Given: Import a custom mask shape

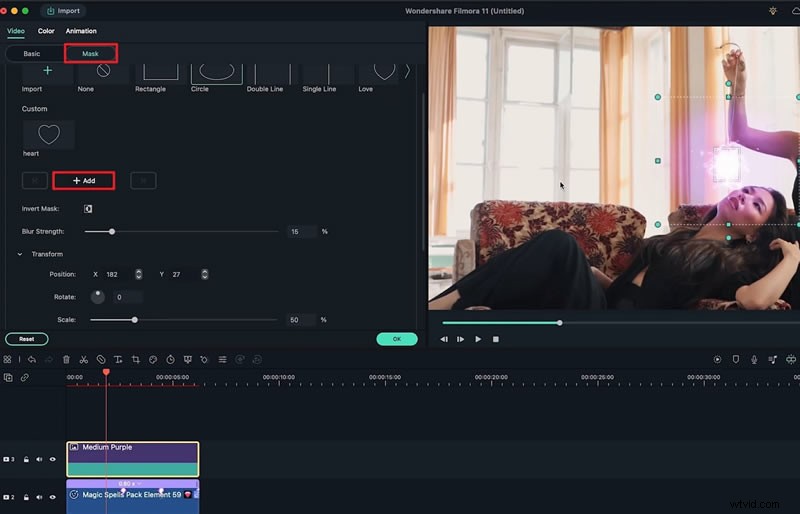Looking at the screenshot, I should [x=47, y=73].
